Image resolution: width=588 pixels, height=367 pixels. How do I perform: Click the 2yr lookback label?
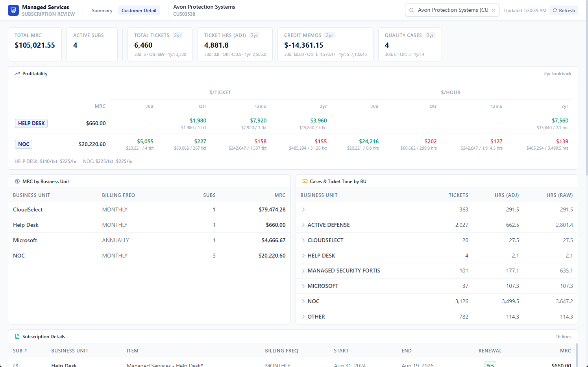pos(558,74)
